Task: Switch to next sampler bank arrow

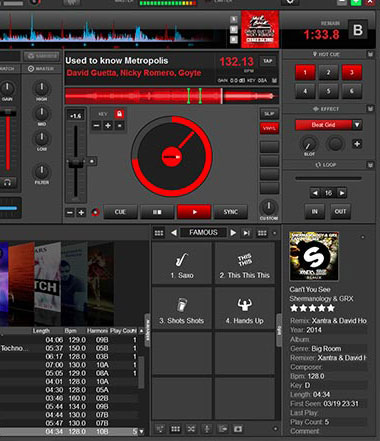Action: point(233,233)
